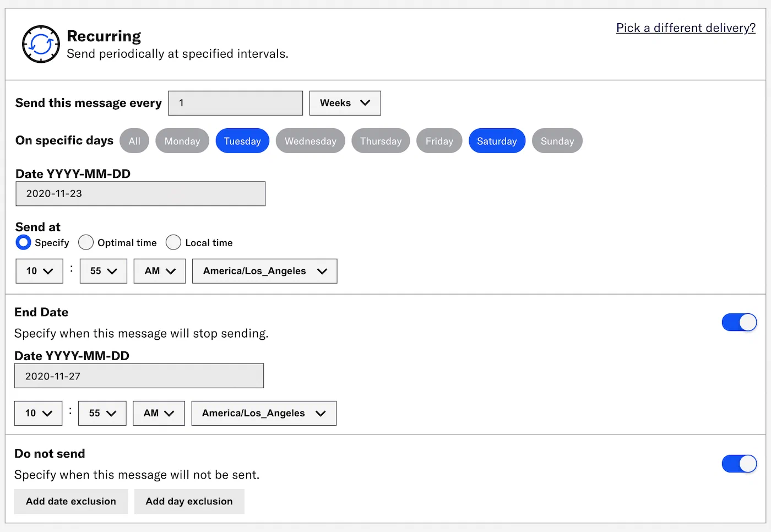Select the Local time radio option

173,243
